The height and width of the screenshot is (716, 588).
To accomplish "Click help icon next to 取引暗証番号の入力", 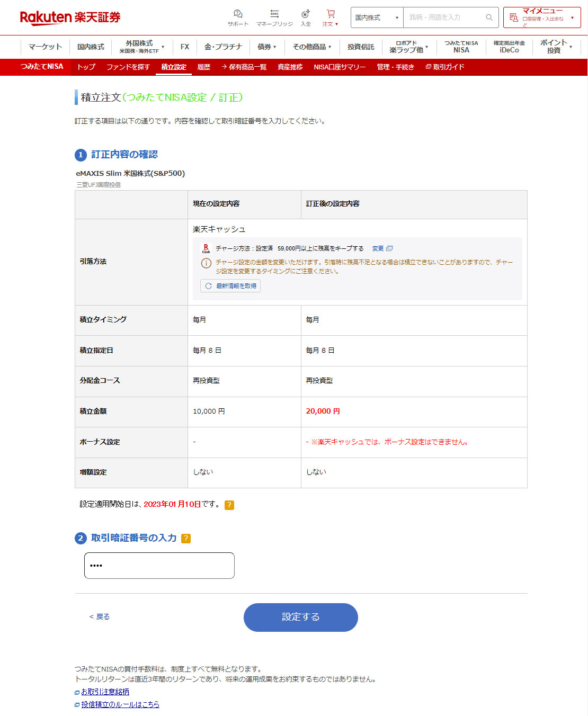I will click(186, 539).
